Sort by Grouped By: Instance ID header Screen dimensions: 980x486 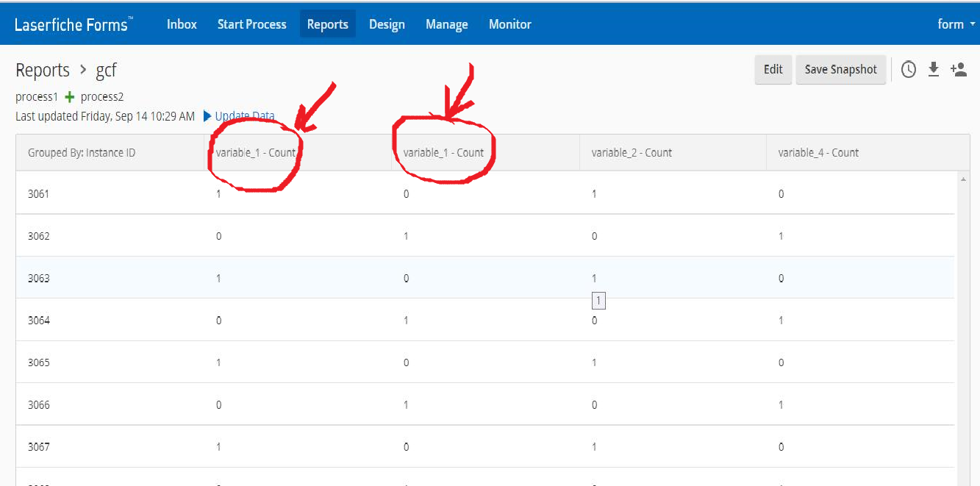pos(82,153)
